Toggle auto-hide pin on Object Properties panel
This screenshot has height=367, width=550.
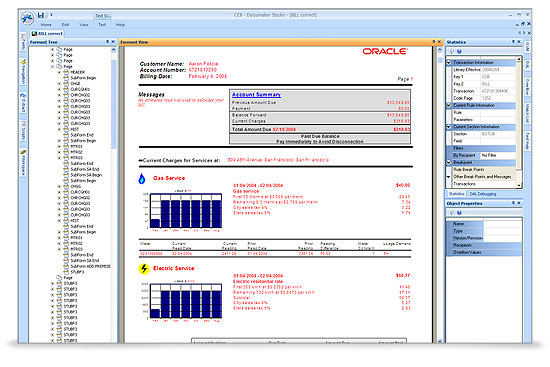pos(514,203)
